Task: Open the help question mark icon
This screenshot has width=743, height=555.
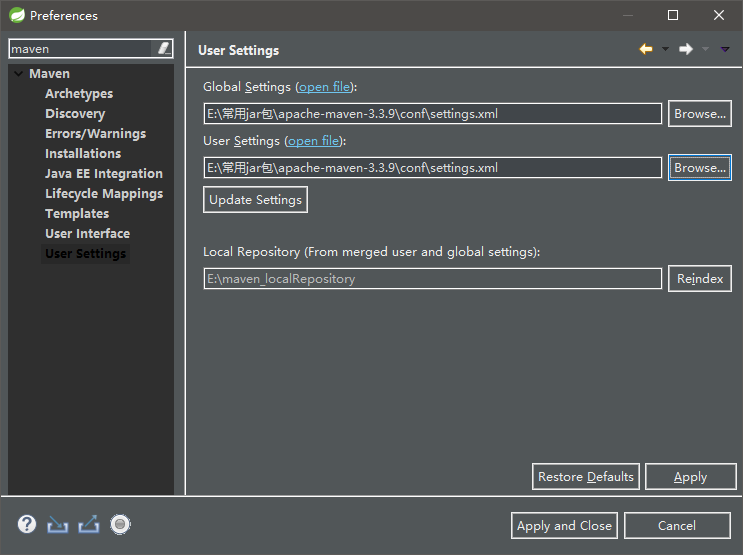Action: (x=27, y=524)
